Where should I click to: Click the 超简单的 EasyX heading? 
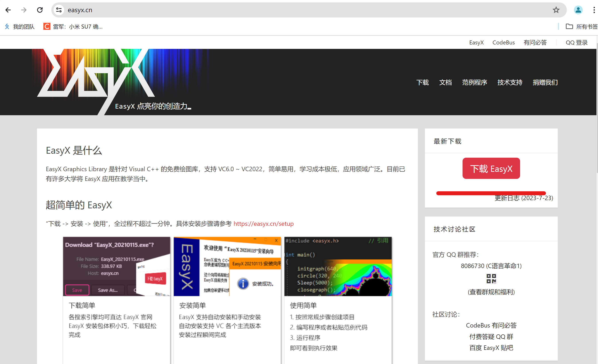[x=79, y=205]
